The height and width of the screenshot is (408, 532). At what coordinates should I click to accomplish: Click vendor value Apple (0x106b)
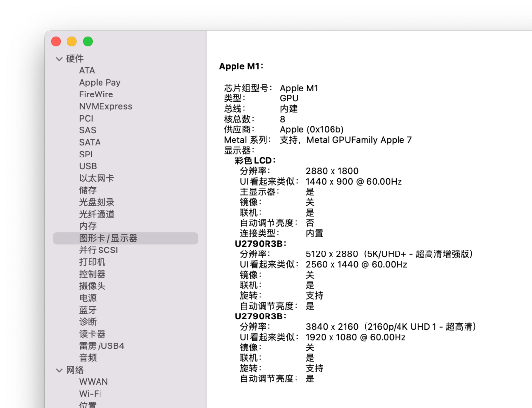click(311, 130)
